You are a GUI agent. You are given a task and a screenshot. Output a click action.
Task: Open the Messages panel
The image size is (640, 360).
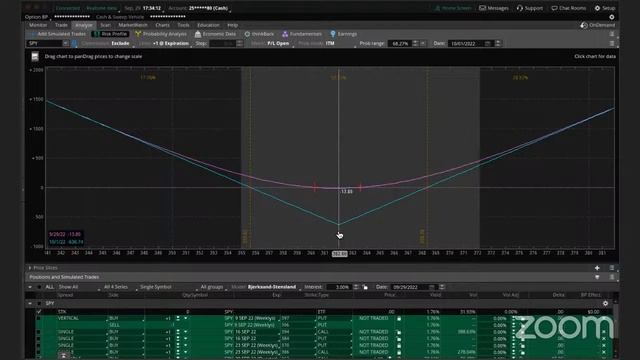[x=493, y=8]
